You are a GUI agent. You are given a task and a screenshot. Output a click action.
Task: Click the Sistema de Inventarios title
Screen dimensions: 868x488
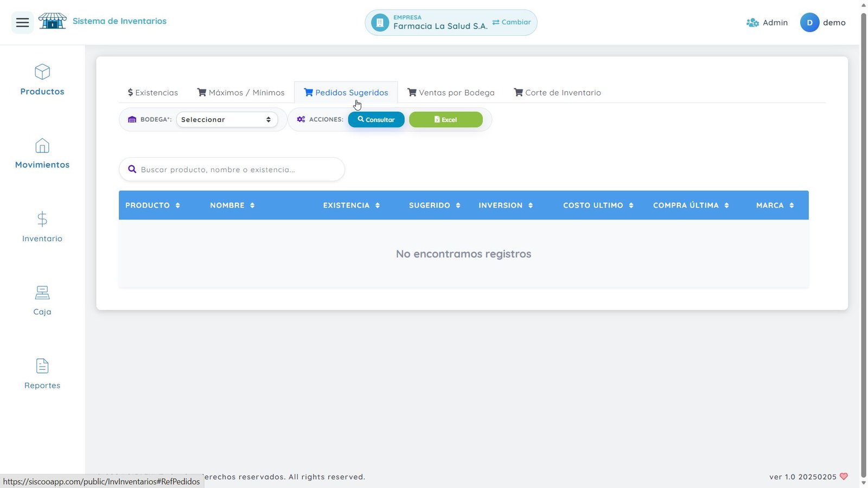pyautogui.click(x=119, y=21)
